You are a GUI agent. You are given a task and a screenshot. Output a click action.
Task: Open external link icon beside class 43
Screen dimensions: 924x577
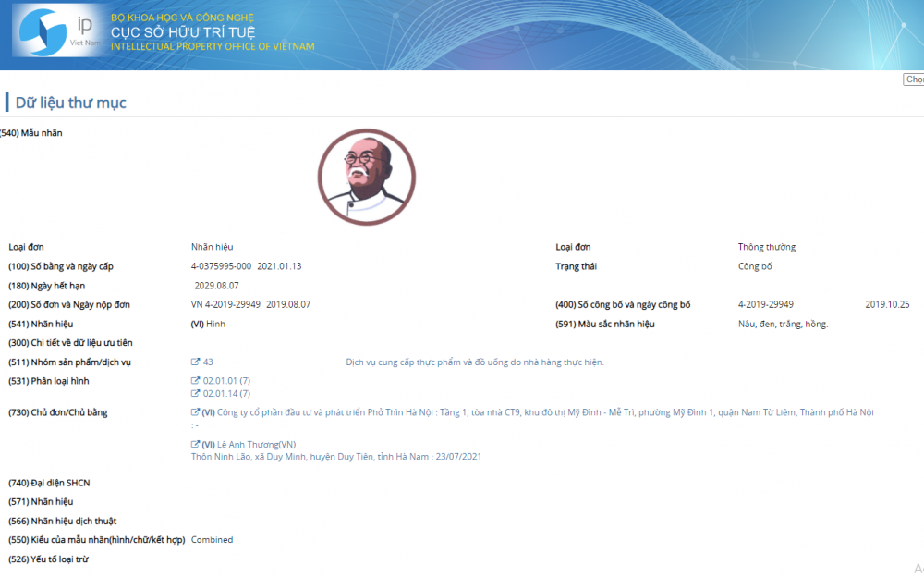195,362
